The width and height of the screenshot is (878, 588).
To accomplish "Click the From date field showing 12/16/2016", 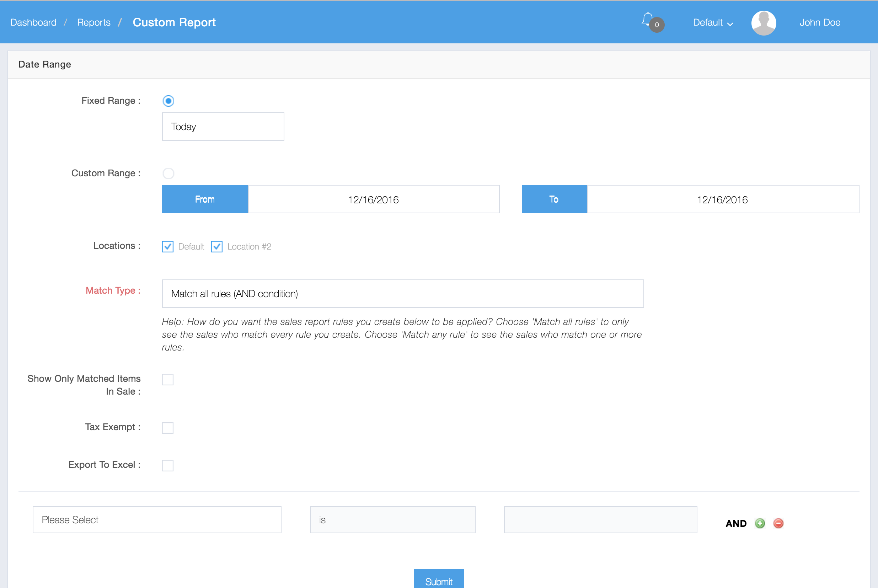I will coord(373,199).
